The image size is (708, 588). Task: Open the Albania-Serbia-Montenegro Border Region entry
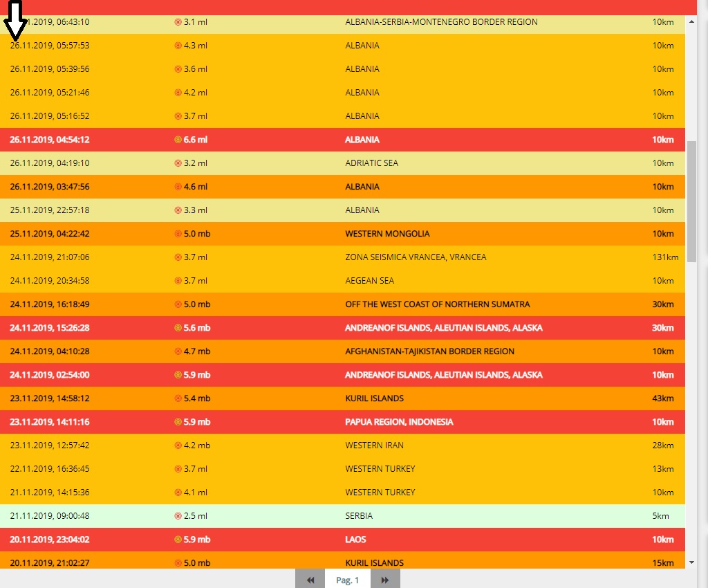[441, 22]
